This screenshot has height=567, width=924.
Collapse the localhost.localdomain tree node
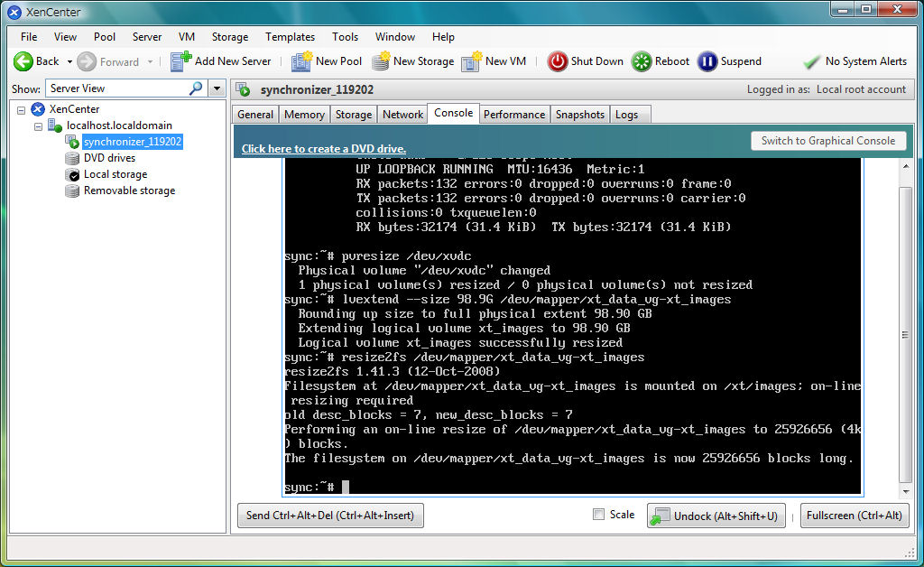point(39,125)
